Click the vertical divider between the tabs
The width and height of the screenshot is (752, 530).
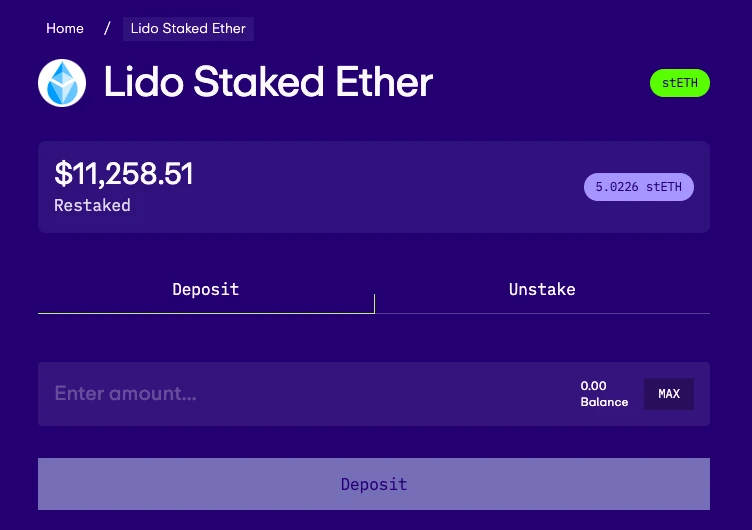click(374, 304)
